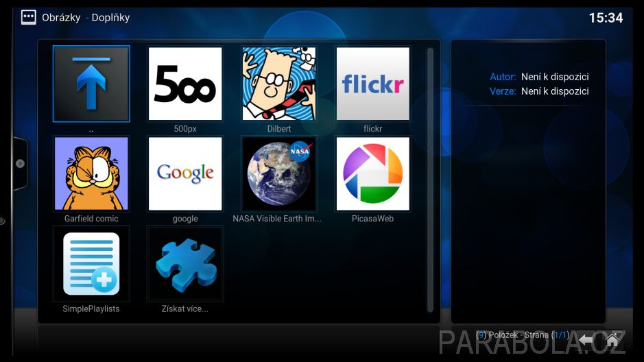Go to the home screen via house icon
The image size is (644, 362).
click(x=612, y=339)
